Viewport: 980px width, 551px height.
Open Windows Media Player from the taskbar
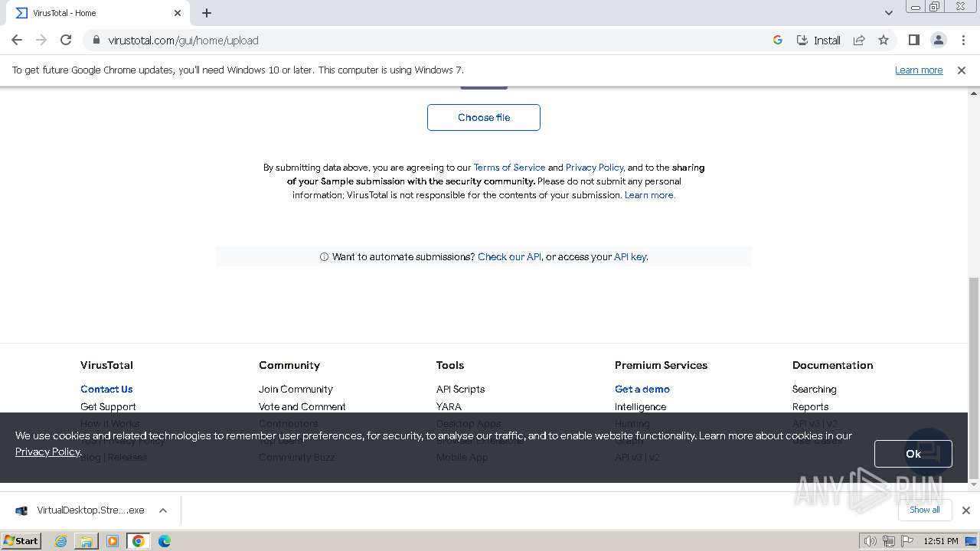(x=113, y=541)
